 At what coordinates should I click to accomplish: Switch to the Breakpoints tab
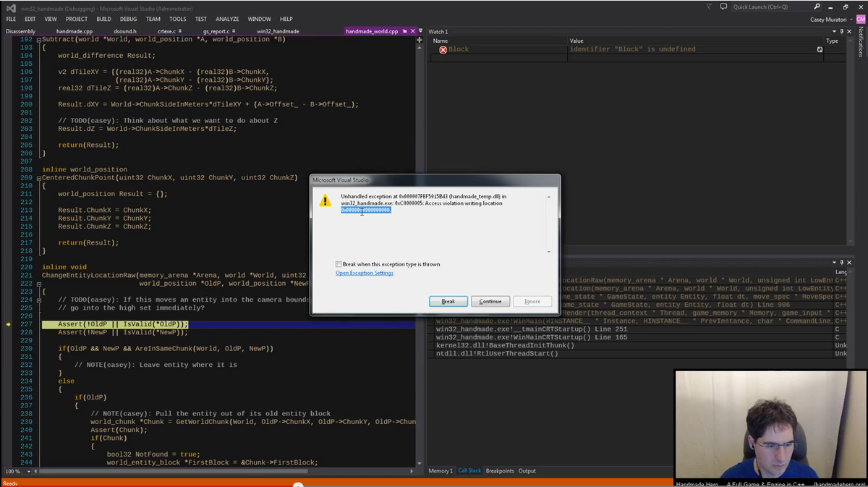501,471
